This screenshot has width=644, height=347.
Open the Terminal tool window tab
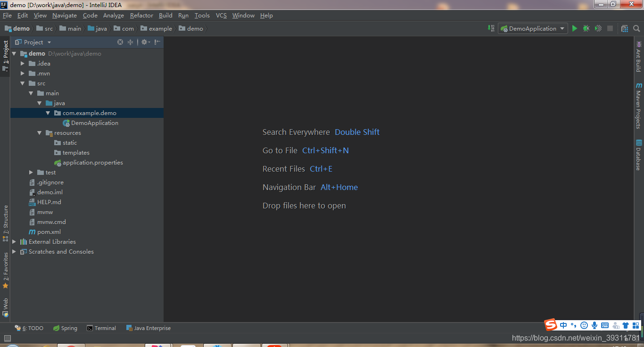pyautogui.click(x=101, y=328)
